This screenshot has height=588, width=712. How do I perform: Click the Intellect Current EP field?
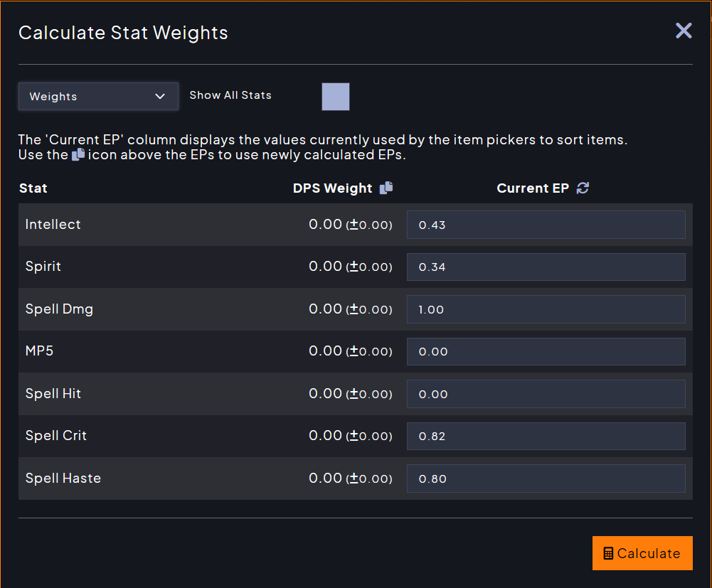pos(546,225)
